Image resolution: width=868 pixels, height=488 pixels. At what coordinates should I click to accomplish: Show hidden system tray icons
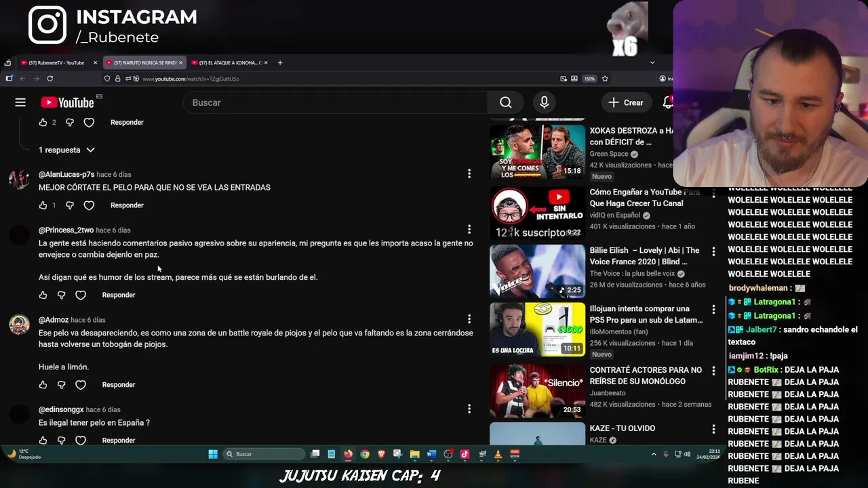click(654, 454)
